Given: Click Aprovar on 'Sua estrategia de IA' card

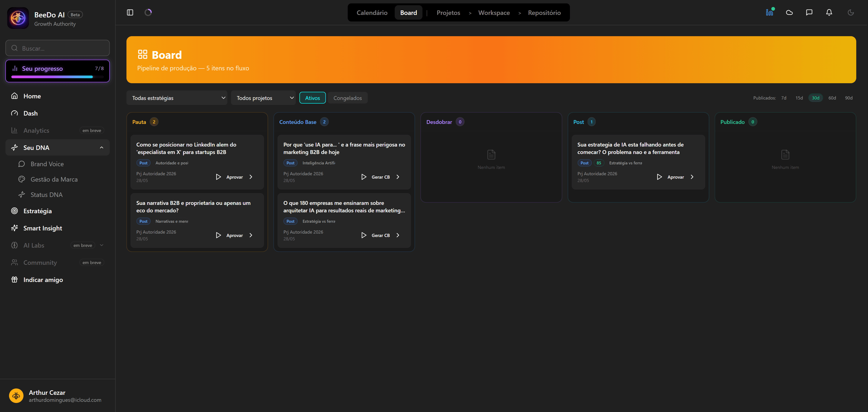Looking at the screenshot, I should (676, 177).
